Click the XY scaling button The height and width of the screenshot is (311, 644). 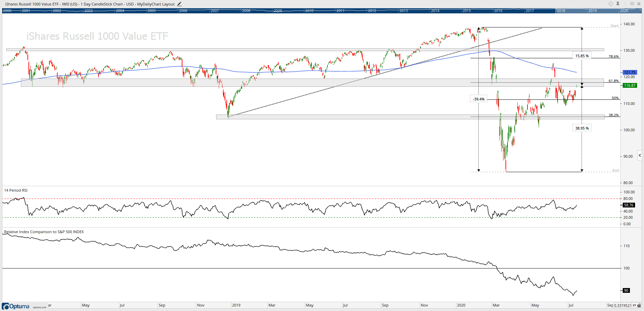(x=634, y=305)
